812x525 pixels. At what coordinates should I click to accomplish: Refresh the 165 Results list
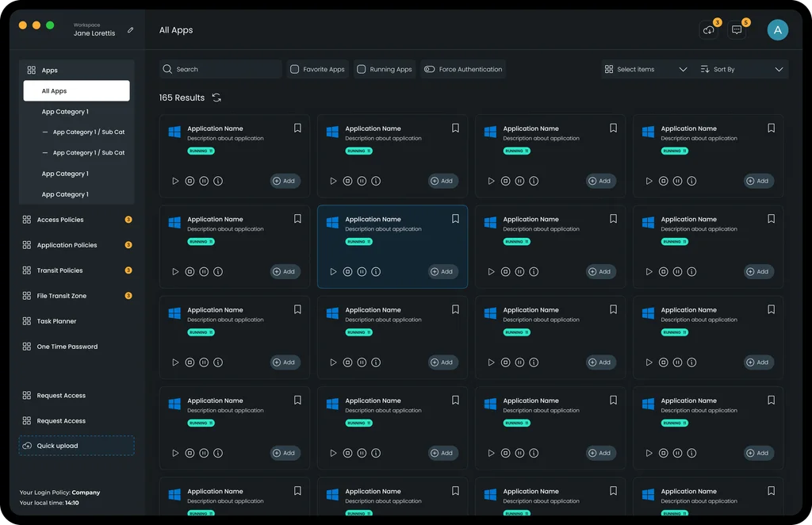click(216, 98)
